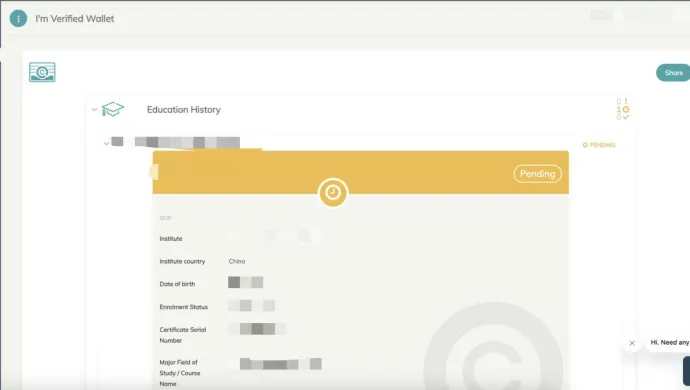Open the three-dot menu beside I'm Verified Wallet
This screenshot has width=690, height=390.
(x=18, y=18)
